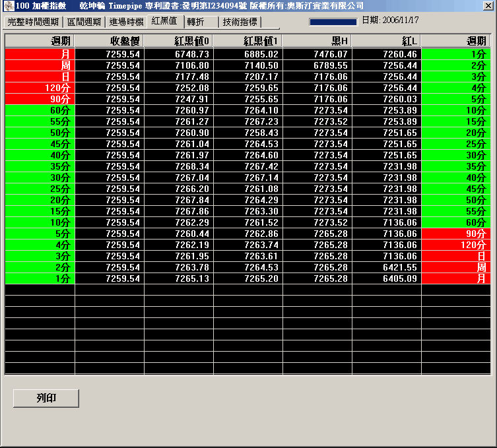
Task: Select the 6405.09 cell in 紅L column
Action: (x=386, y=278)
